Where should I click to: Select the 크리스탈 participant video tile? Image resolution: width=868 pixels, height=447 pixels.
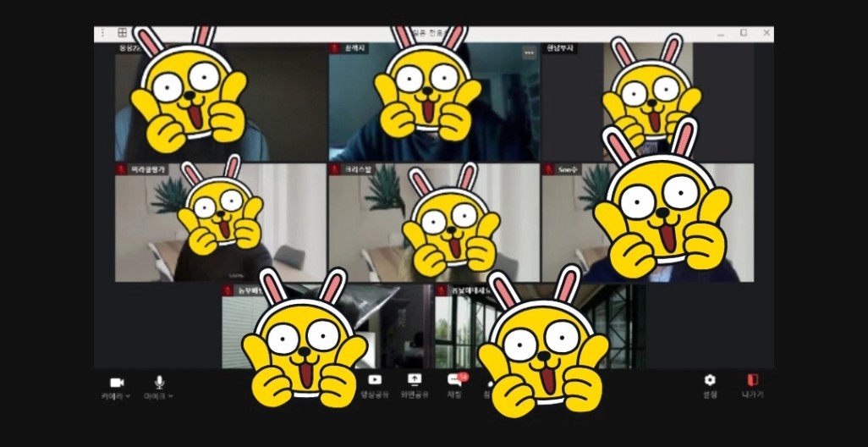(433, 223)
